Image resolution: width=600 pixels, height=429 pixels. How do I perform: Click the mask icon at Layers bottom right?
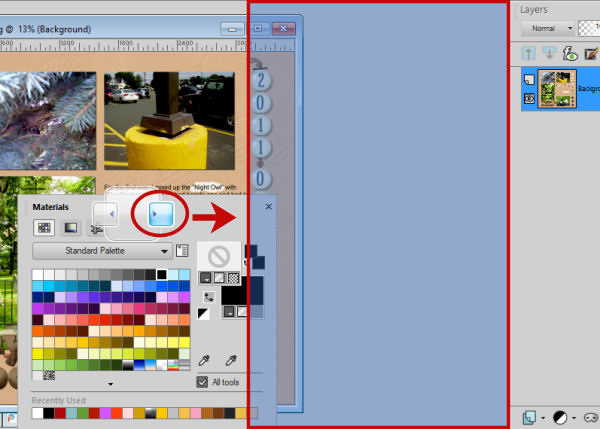[x=591, y=418]
